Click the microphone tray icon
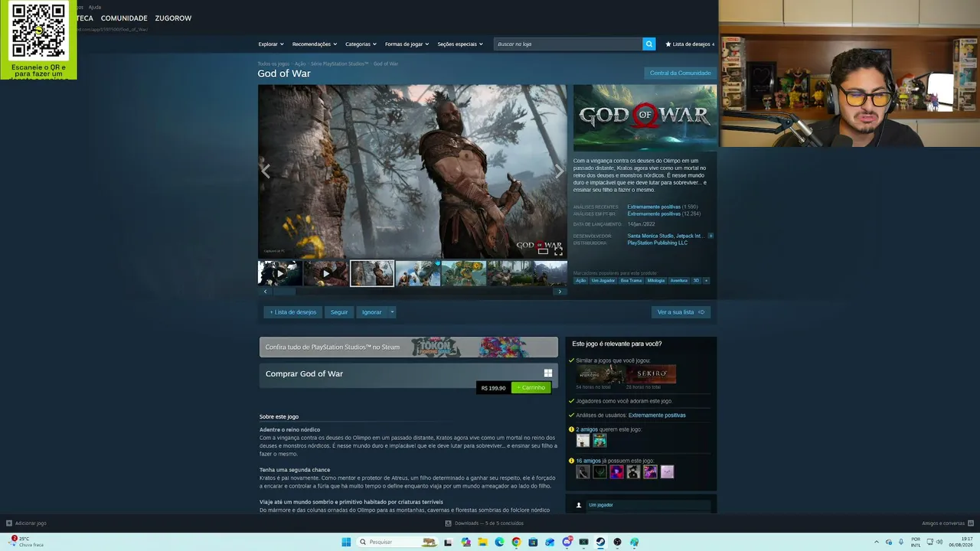Screen dimensions: 980x551 pos(901,542)
